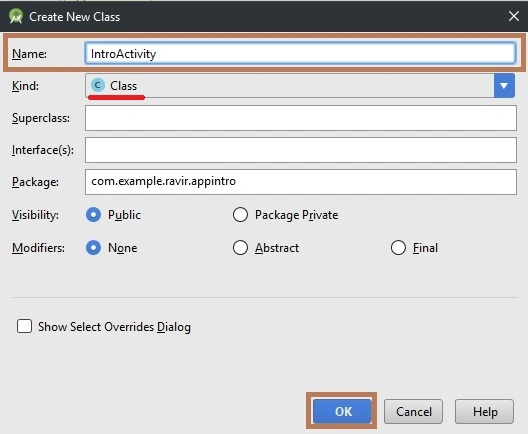This screenshot has height=434, width=528.
Task: Click the Cancel button
Action: pyautogui.click(x=413, y=411)
